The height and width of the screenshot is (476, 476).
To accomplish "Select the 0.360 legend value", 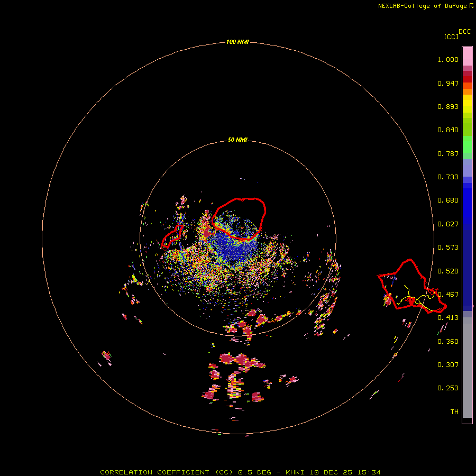I will pos(448,342).
